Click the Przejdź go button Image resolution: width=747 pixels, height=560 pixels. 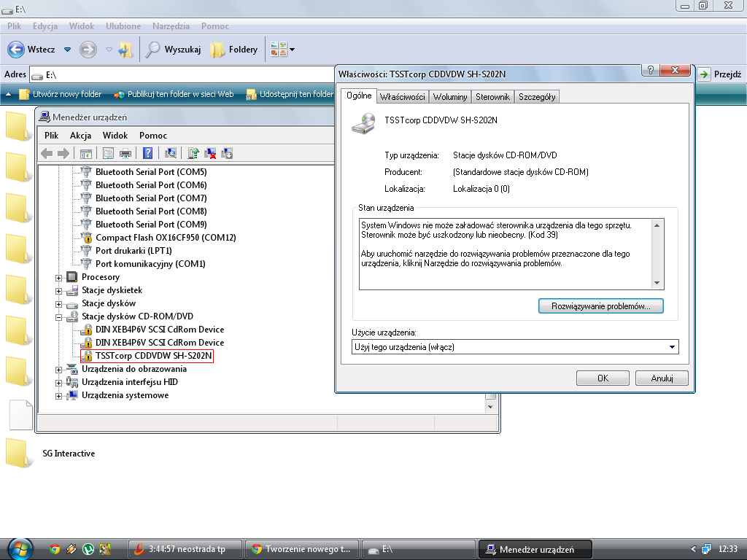[720, 74]
